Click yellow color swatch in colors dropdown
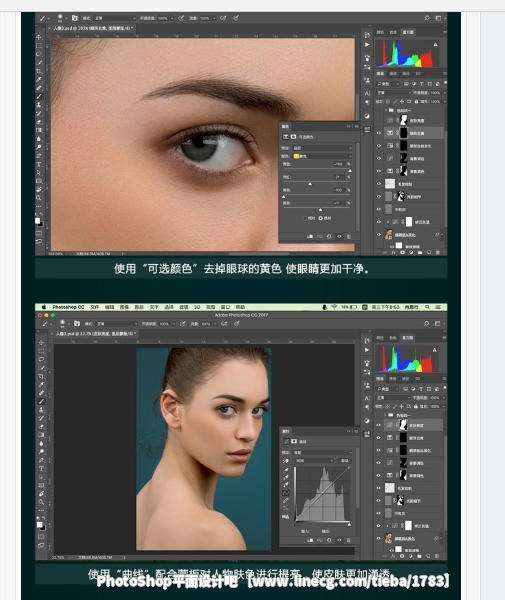The height and width of the screenshot is (600, 505). pyautogui.click(x=296, y=156)
